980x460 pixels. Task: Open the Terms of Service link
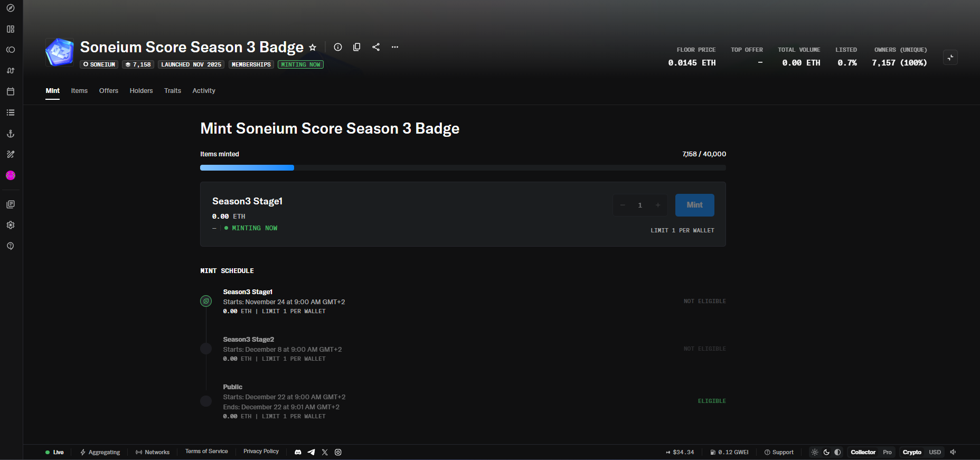(206, 452)
